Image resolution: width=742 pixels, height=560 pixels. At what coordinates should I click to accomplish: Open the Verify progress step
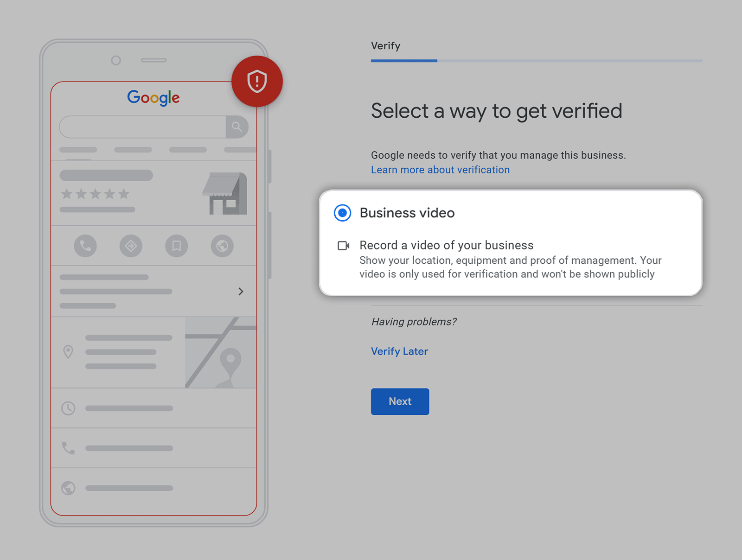tap(385, 45)
